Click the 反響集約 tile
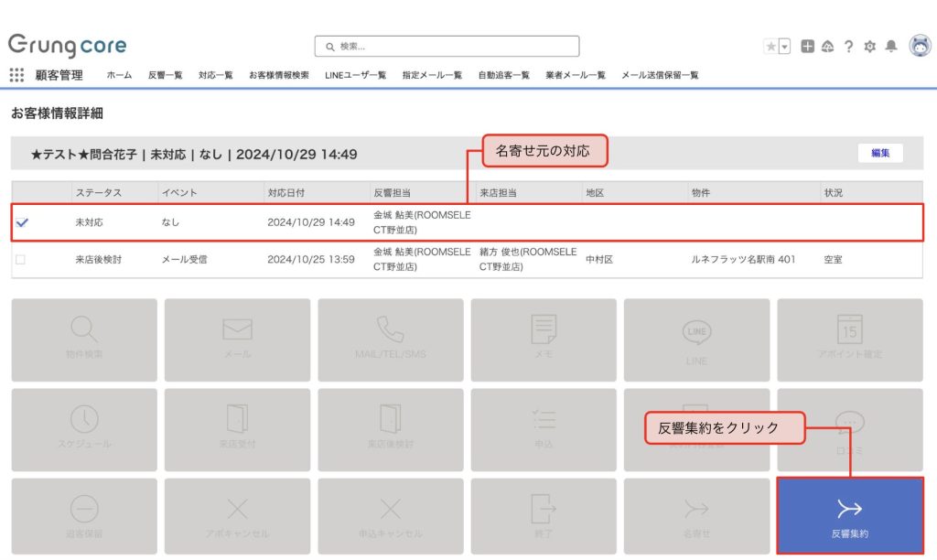The width and height of the screenshot is (937, 560). 850,515
